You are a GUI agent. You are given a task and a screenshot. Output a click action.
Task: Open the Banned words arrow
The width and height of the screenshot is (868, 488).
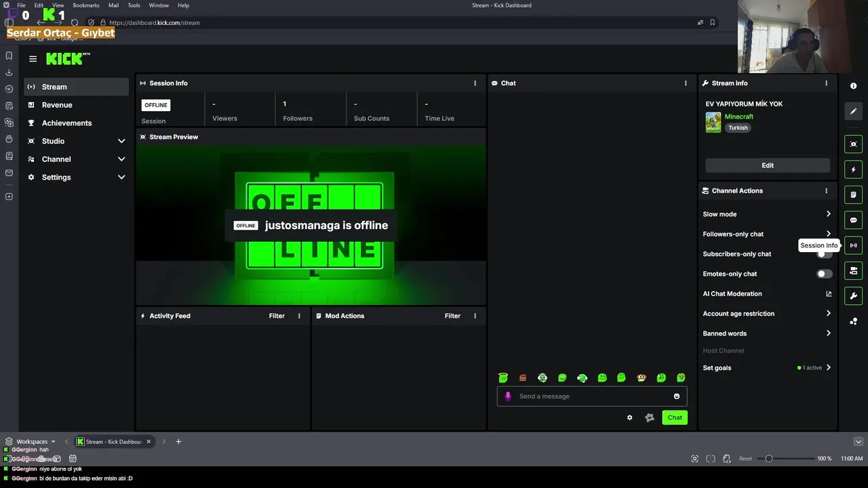tap(829, 333)
